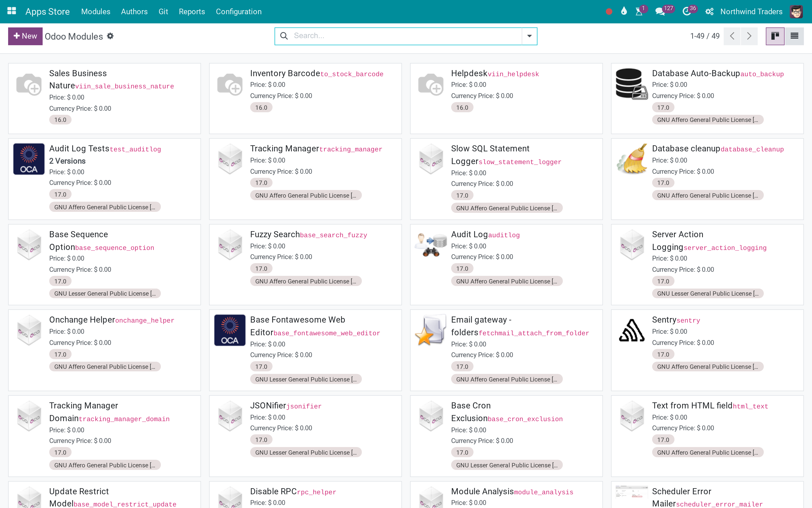Open the user avatar menu
The width and height of the screenshot is (812, 508).
click(796, 11)
